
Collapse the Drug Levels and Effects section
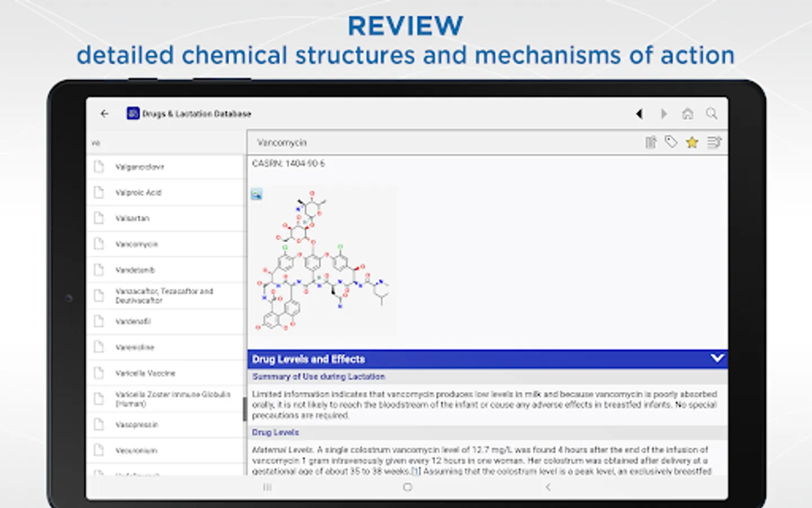[717, 358]
